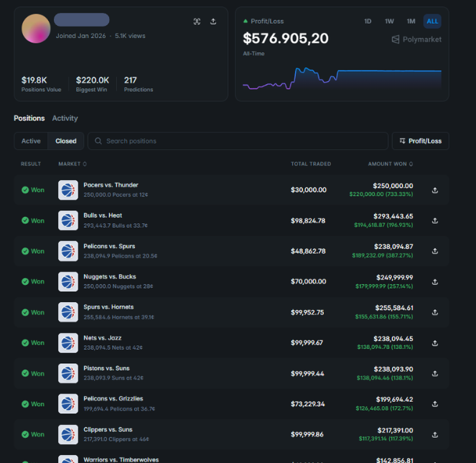Click the TOTAL TRADED column header
The image size is (476, 463).
(311, 164)
